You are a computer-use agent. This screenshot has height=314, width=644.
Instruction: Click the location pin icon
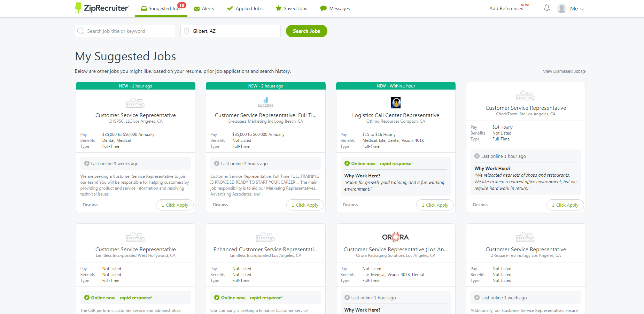coord(186,31)
